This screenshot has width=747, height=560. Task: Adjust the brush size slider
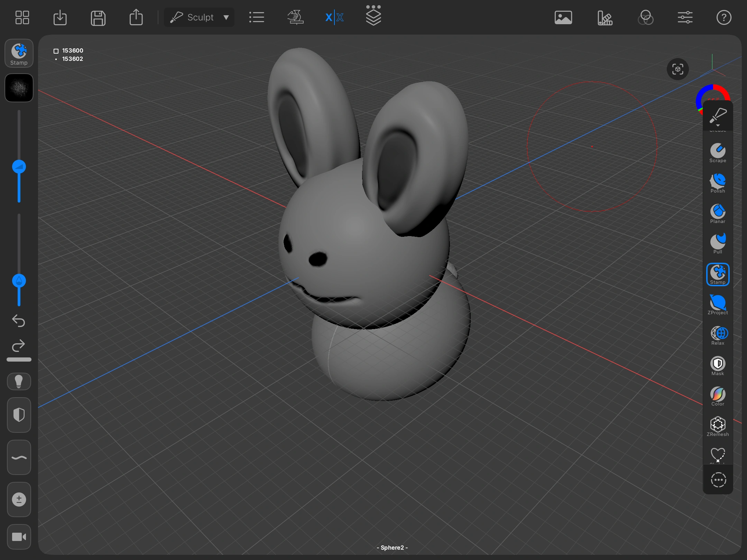coord(19,166)
